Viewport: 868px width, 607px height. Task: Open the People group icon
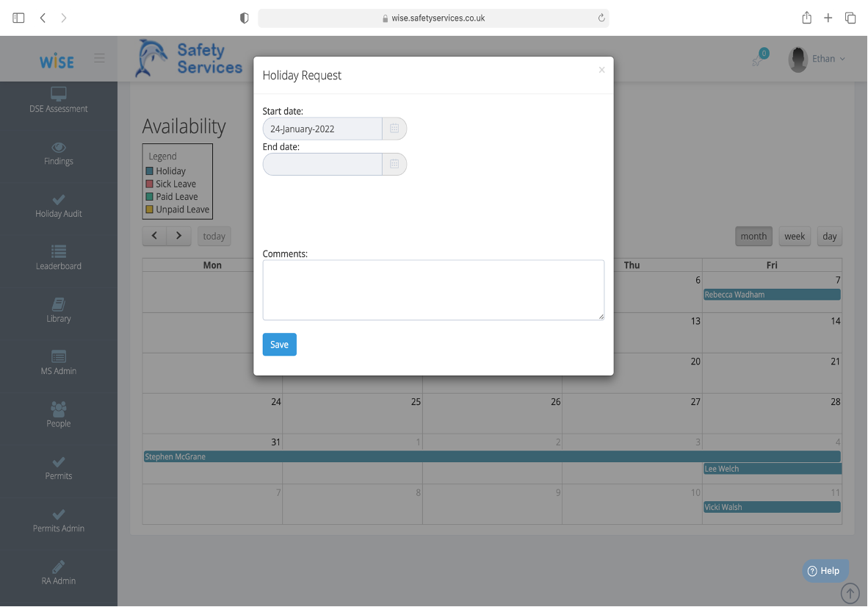pos(59,409)
